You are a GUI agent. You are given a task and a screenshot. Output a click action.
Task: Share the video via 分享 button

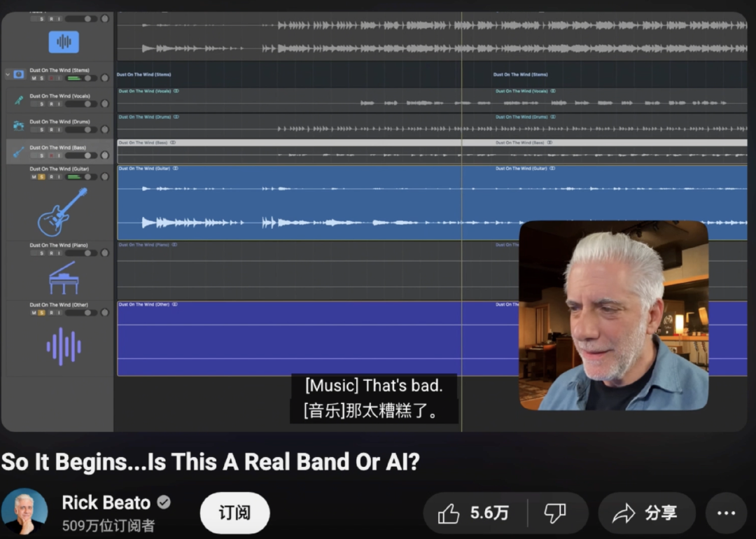647,513
